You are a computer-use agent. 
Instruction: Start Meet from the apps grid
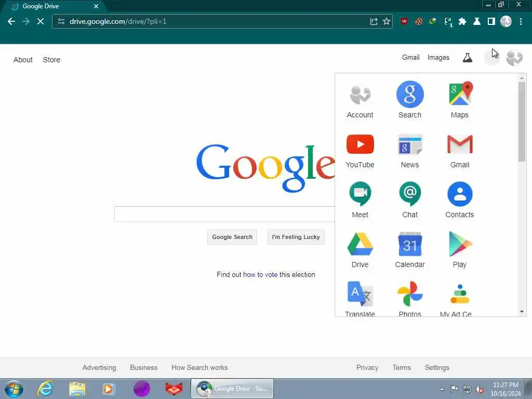coord(360,200)
